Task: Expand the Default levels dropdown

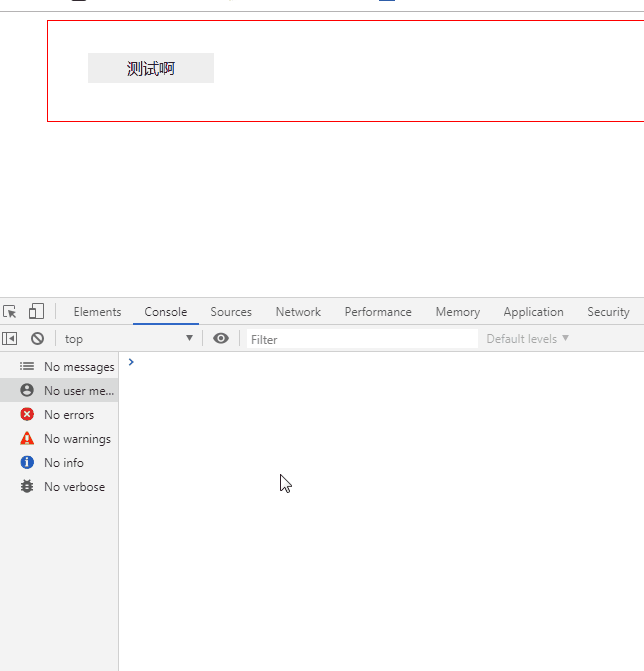Action: (527, 338)
